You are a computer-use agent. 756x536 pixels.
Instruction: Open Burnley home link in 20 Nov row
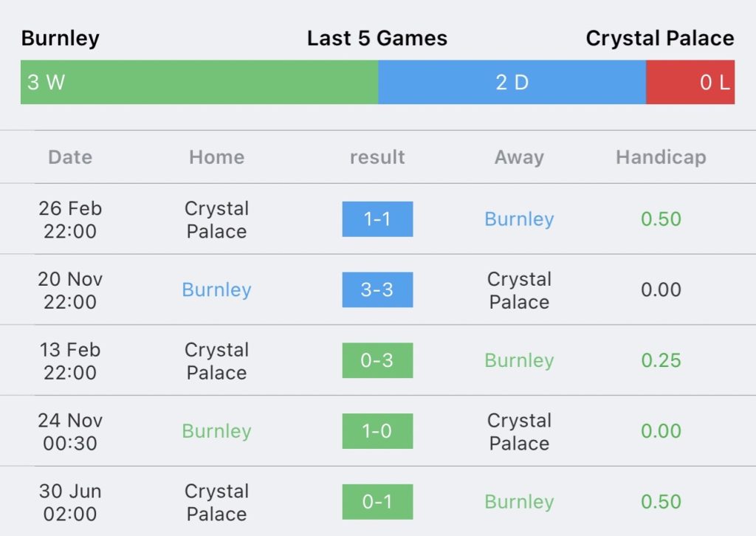point(216,289)
